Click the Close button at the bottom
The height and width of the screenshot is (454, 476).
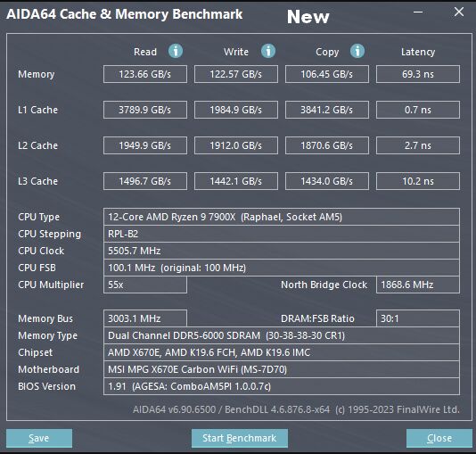point(439,438)
